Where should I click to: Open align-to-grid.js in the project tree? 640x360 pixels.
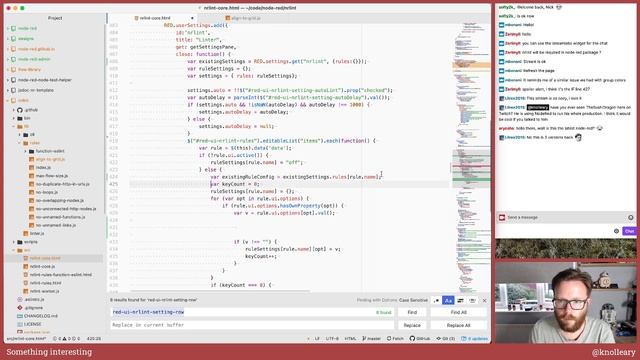50,159
